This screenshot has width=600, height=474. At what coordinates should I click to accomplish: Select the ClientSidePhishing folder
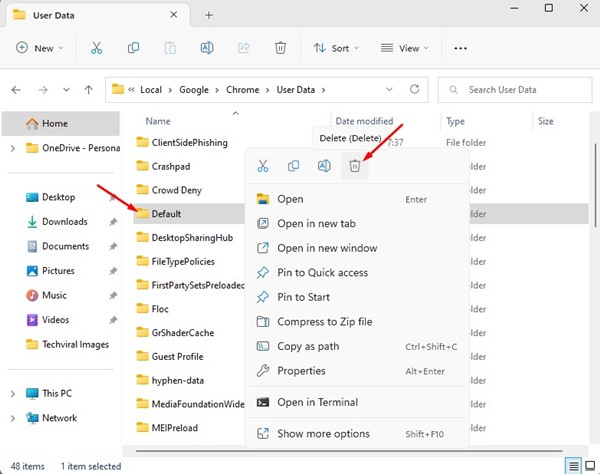[x=182, y=143]
